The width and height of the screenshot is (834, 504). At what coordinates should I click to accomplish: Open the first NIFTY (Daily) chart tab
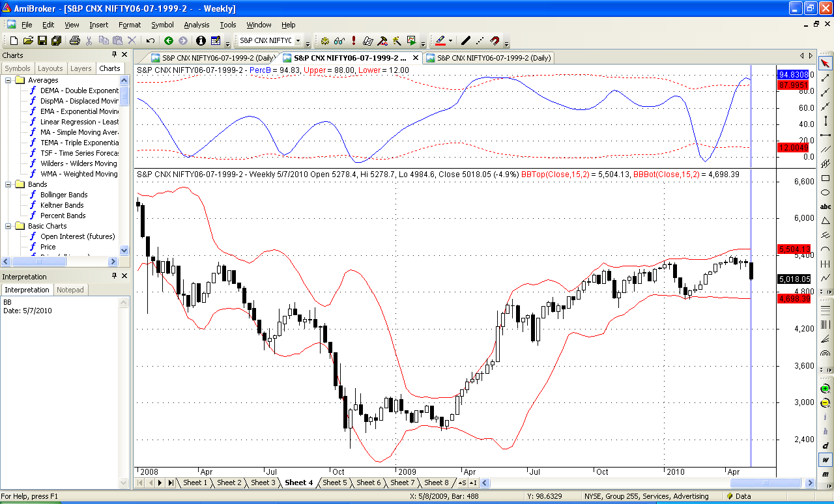pyautogui.click(x=212, y=57)
